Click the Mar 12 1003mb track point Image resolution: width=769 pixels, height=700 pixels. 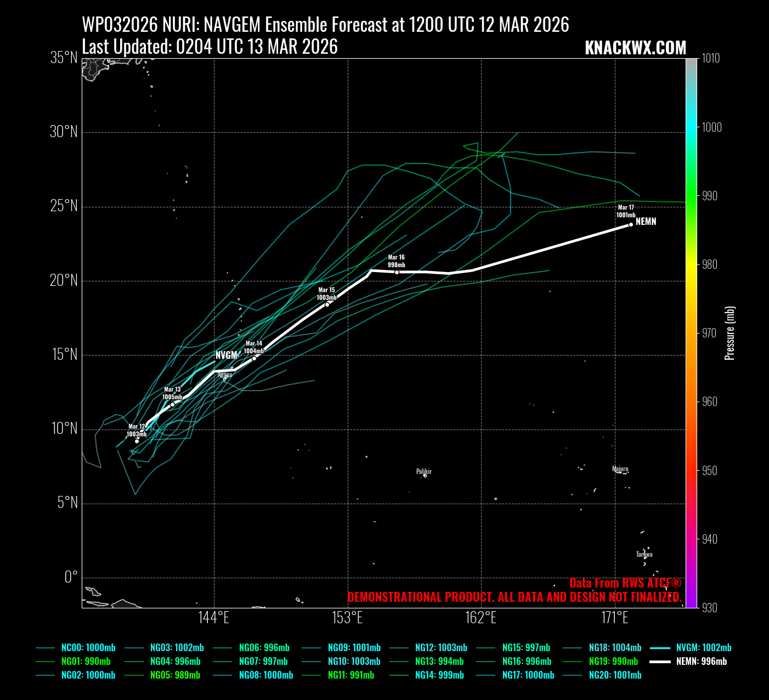(137, 441)
